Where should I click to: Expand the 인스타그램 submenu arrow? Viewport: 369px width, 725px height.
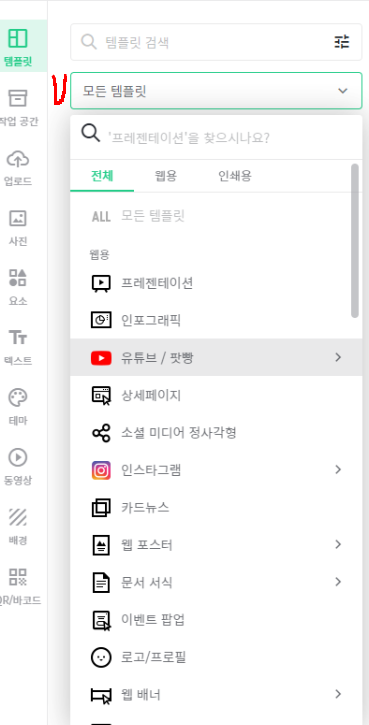pyautogui.click(x=338, y=470)
